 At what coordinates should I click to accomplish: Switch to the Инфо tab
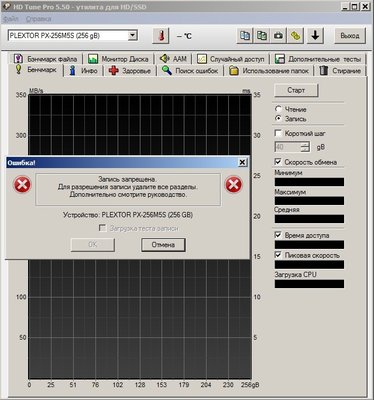[83, 71]
